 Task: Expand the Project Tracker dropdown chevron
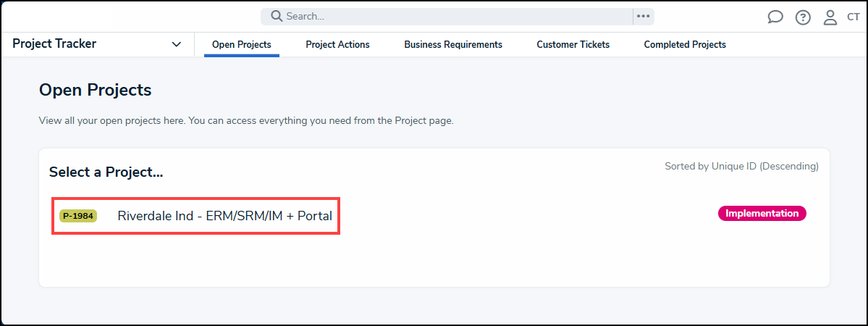177,44
